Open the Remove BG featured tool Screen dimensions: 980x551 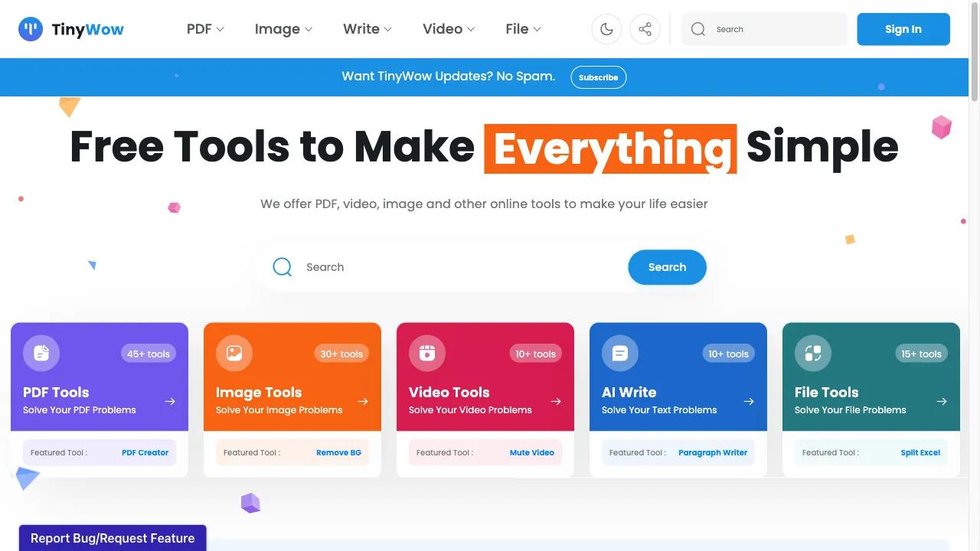click(x=338, y=452)
